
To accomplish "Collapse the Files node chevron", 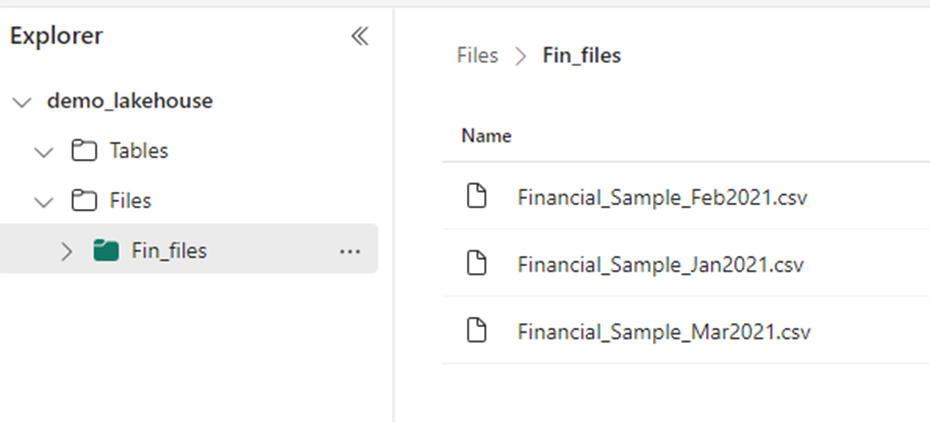I will pyautogui.click(x=44, y=202).
